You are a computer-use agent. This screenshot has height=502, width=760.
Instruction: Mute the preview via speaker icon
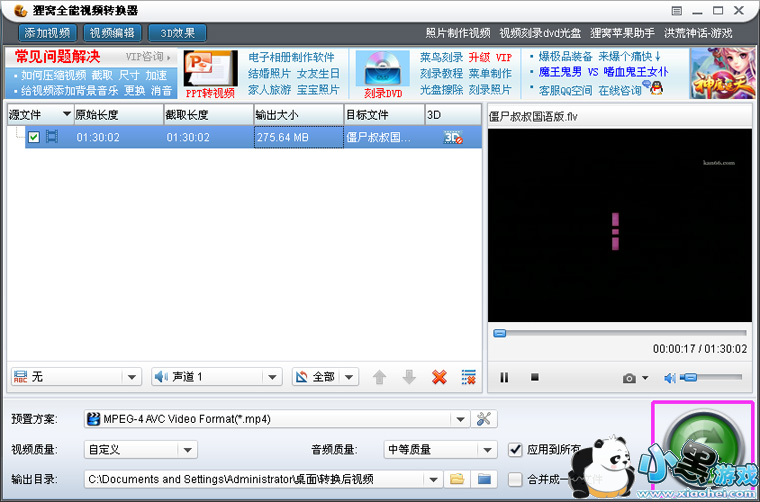[x=670, y=378]
